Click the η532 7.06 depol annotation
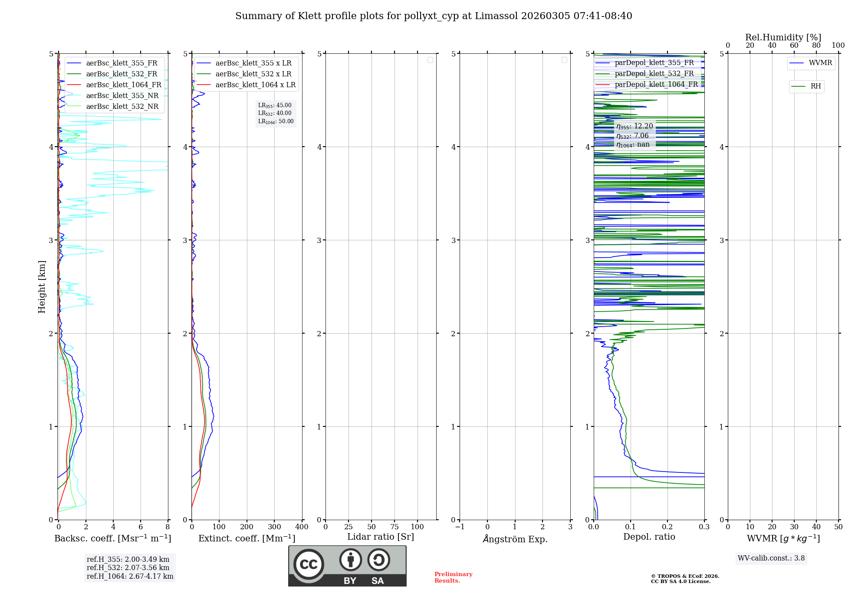The image size is (868, 590). [x=632, y=136]
